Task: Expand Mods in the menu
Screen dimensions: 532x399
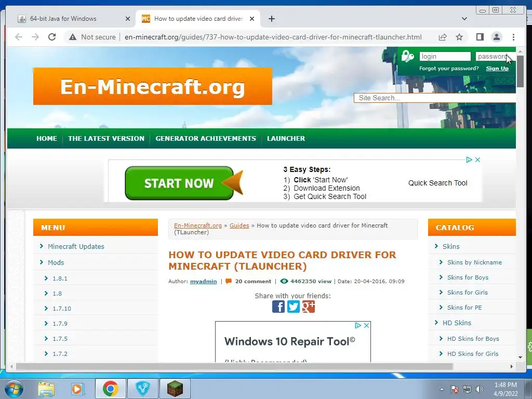Action: [56, 262]
